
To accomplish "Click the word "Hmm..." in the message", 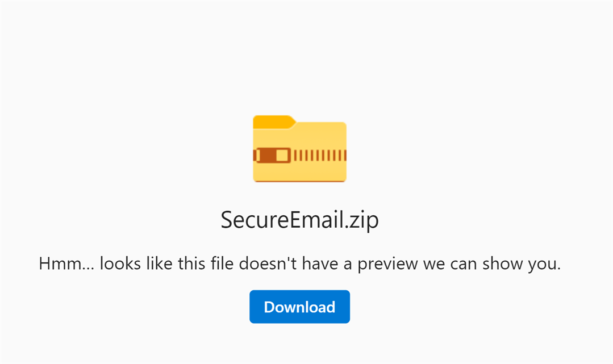I will pos(66,263).
